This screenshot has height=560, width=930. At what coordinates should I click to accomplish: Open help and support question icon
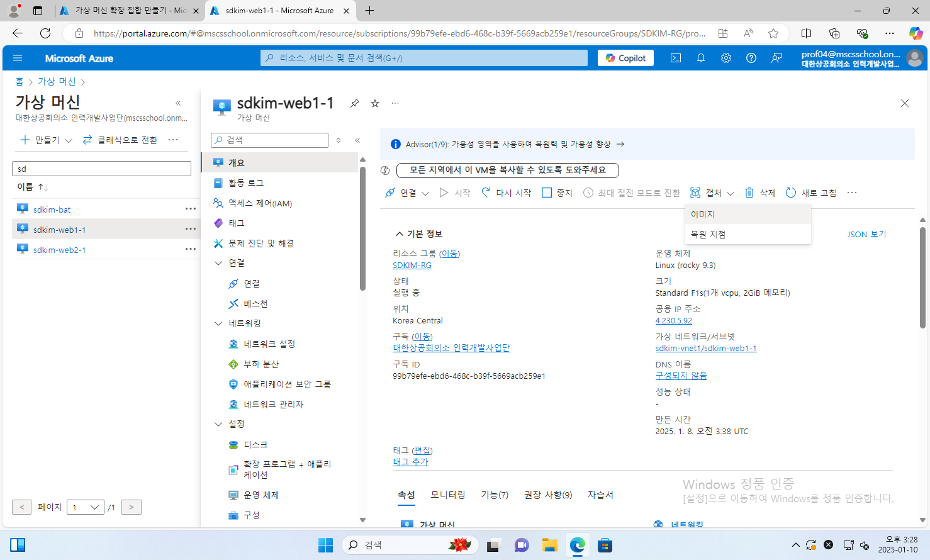pos(751,58)
